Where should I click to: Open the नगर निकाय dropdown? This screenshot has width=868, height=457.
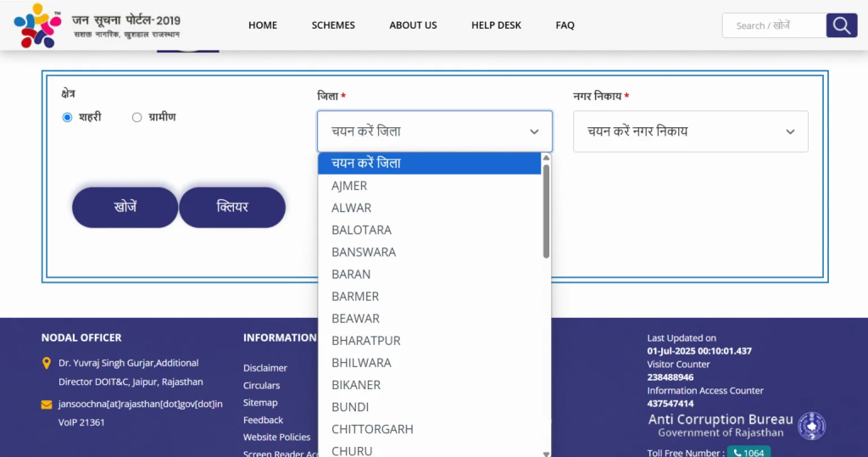(x=690, y=131)
